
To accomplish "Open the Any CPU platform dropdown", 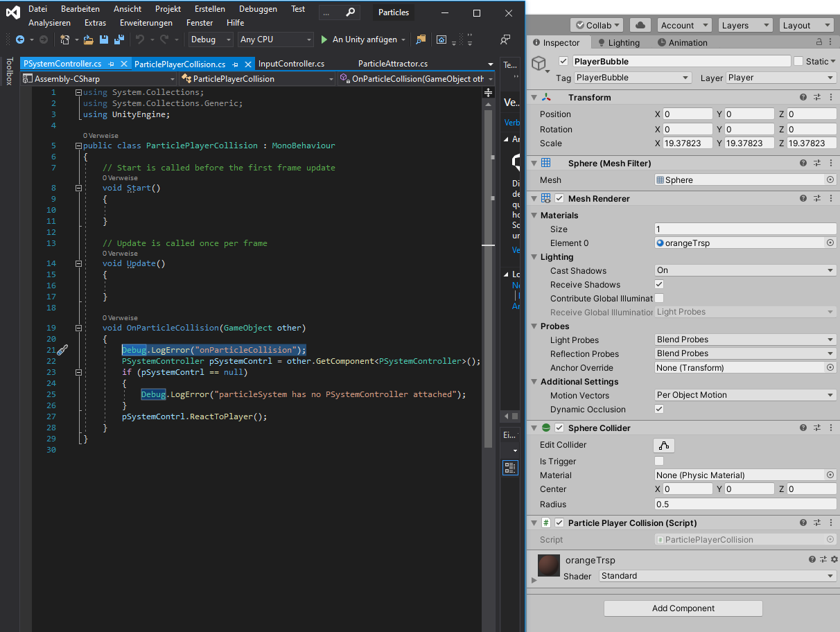I will point(275,39).
